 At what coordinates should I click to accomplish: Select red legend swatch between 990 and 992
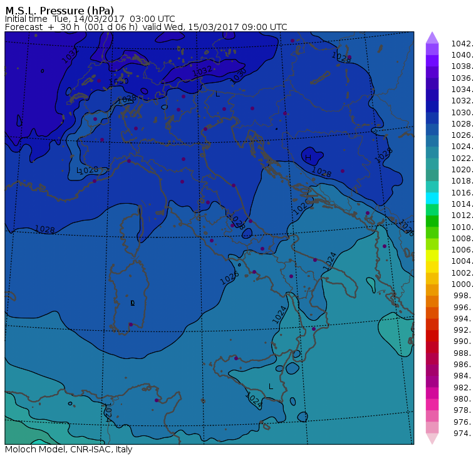pyautogui.click(x=432, y=336)
